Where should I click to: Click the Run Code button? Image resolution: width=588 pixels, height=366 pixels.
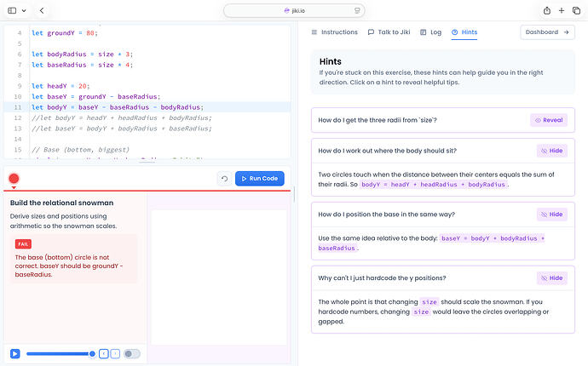(260, 178)
